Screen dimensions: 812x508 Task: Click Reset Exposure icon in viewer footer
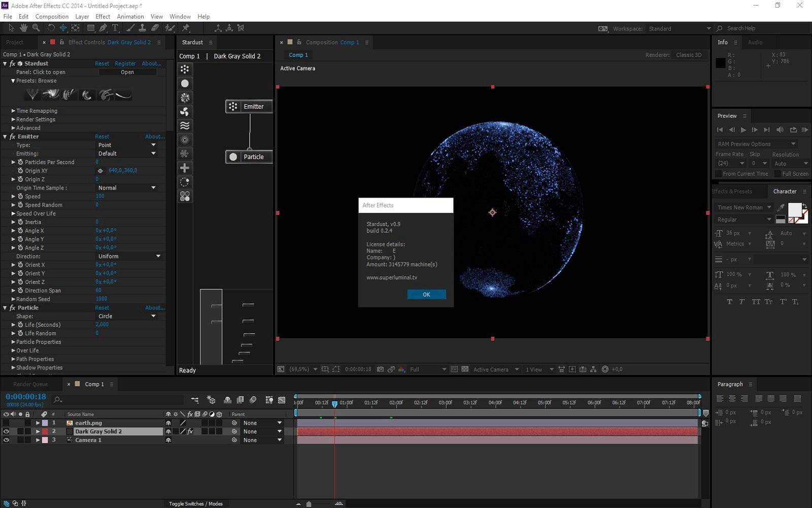605,369
